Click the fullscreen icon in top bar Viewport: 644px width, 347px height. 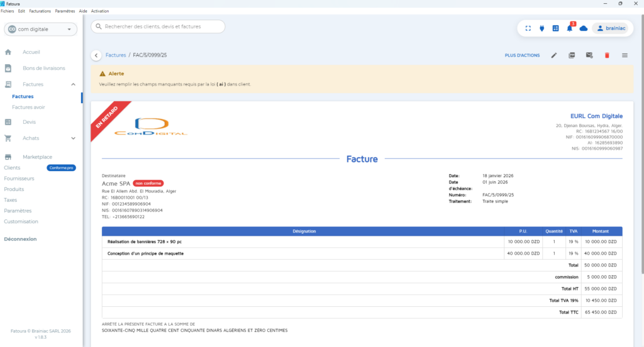pos(528,28)
